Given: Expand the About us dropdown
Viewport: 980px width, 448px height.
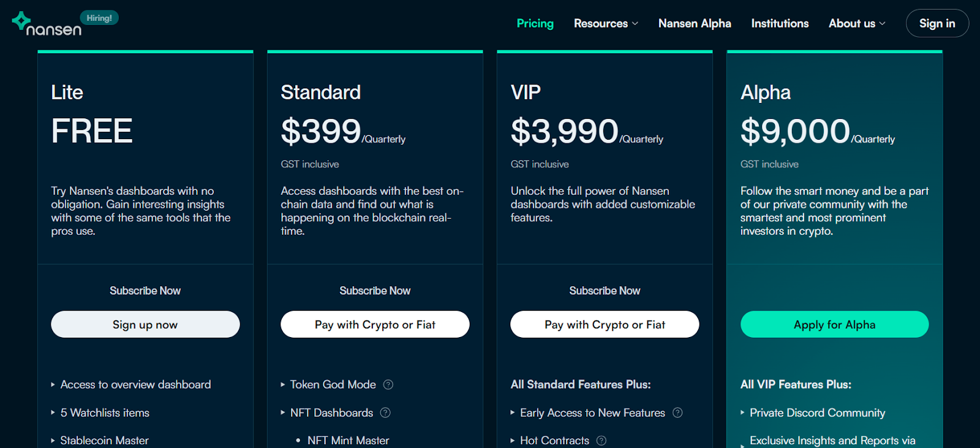Looking at the screenshot, I should [x=857, y=23].
